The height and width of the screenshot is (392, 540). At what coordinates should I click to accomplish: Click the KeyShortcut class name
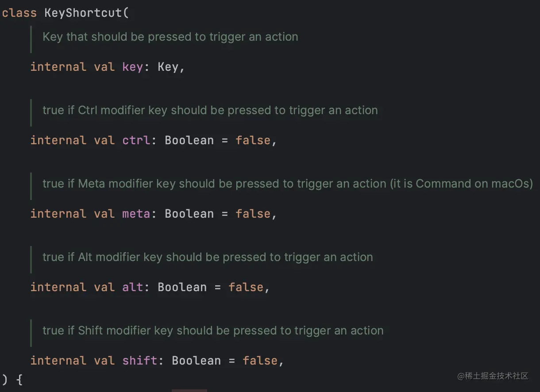pyautogui.click(x=83, y=12)
